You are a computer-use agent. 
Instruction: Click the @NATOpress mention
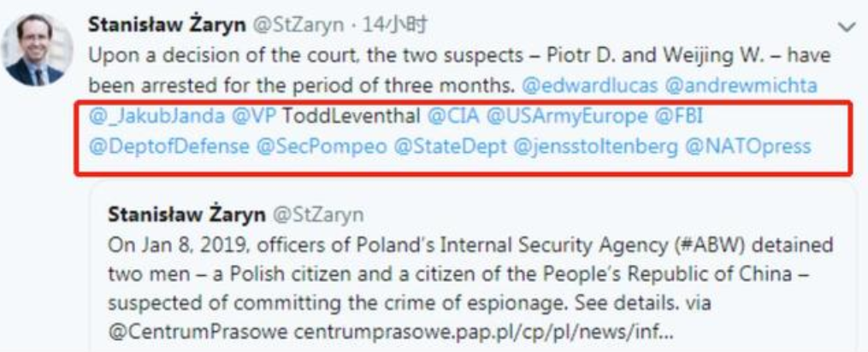pos(747,145)
